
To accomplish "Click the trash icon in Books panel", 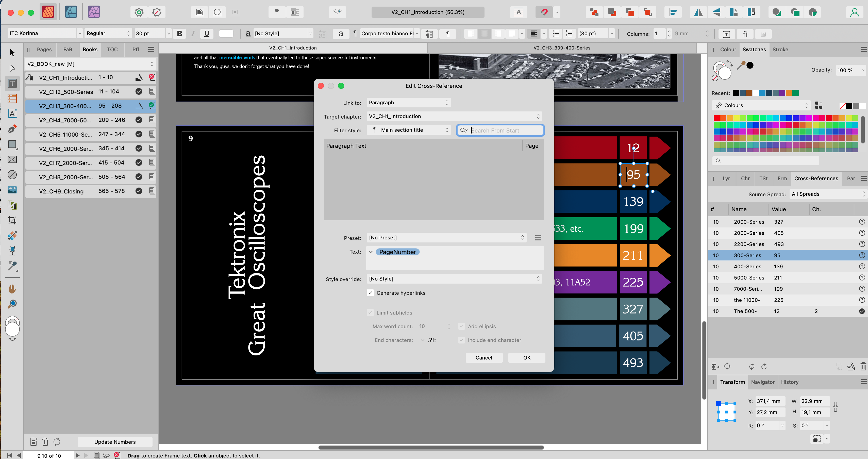I will click(45, 441).
